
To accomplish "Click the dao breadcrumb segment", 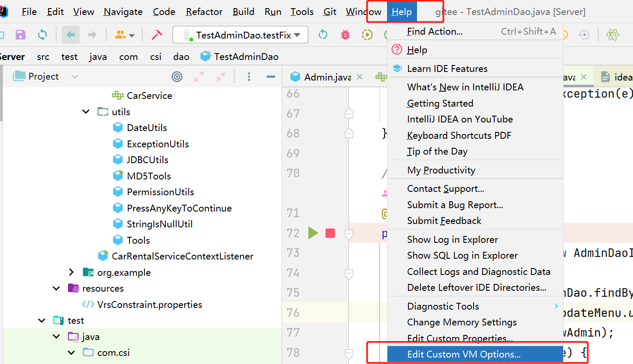I will click(181, 57).
